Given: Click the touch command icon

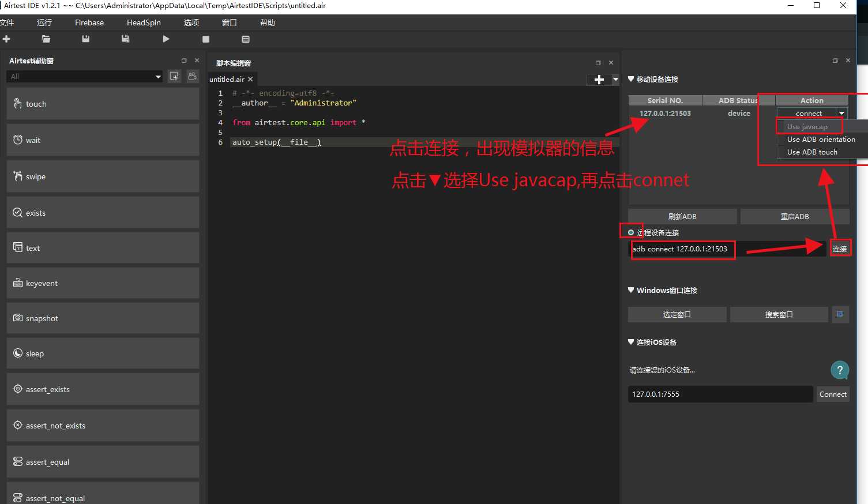Looking at the screenshot, I should point(18,103).
